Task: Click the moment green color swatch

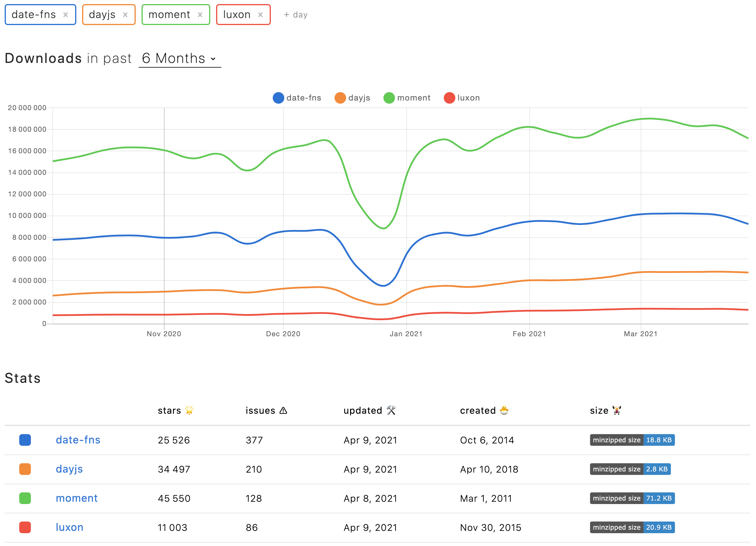Action: pyautogui.click(x=25, y=498)
